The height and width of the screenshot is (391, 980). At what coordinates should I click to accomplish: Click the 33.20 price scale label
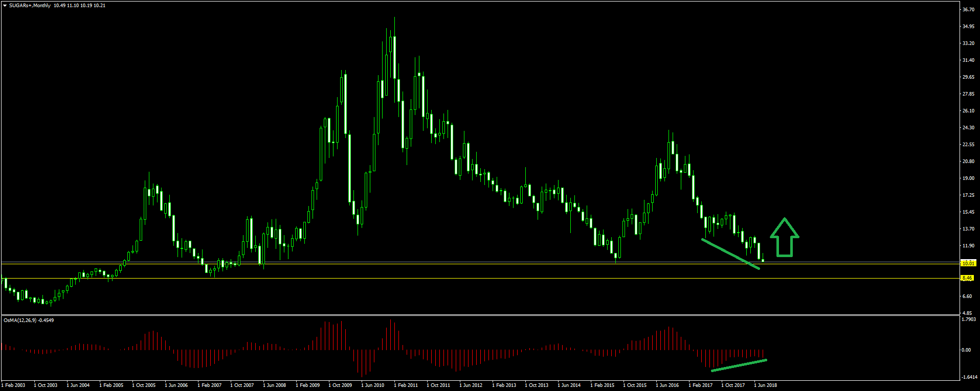coord(968,43)
